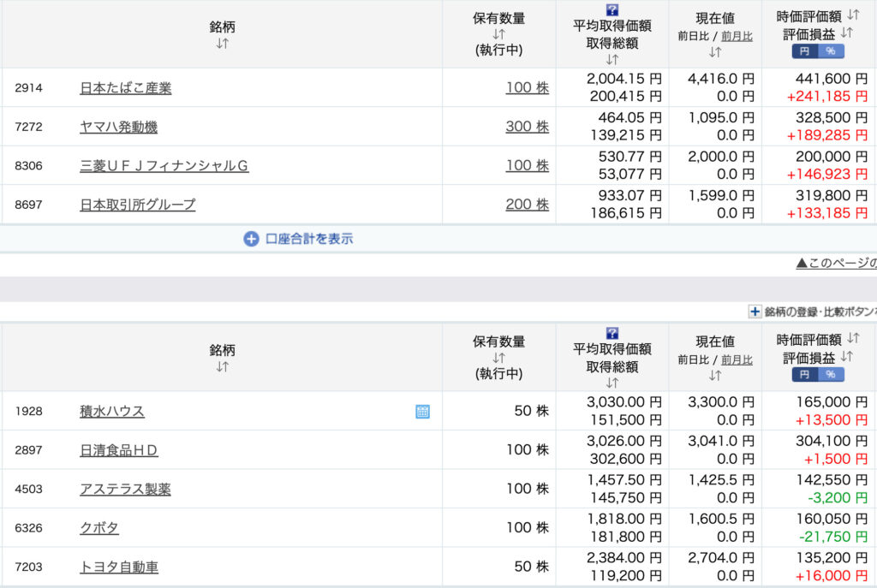The height and width of the screenshot is (588, 877).
Task: Click the 100 株 link for 三菱ＵＦＪフィナンシャルG
Action: click(x=528, y=165)
